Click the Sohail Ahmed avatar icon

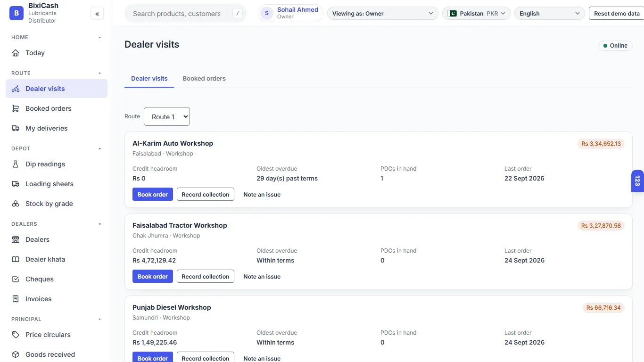[267, 13]
